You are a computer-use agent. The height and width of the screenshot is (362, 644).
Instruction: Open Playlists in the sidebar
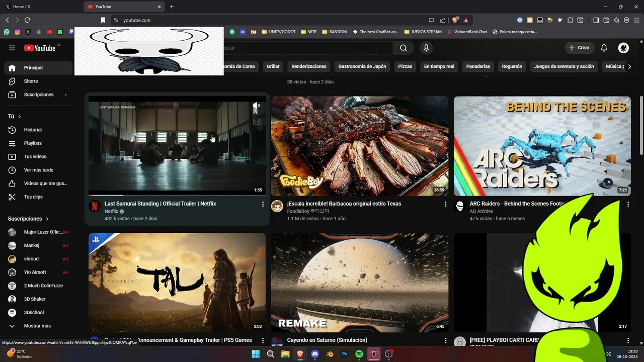[x=38, y=143]
